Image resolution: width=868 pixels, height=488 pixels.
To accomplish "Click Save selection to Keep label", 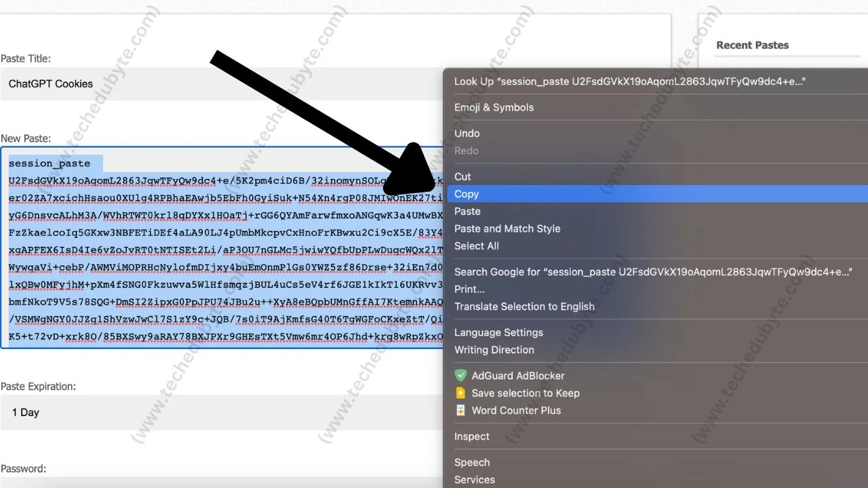I will coord(526,393).
